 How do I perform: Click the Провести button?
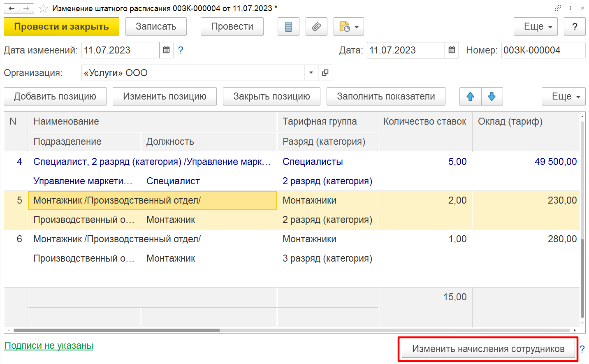(232, 27)
